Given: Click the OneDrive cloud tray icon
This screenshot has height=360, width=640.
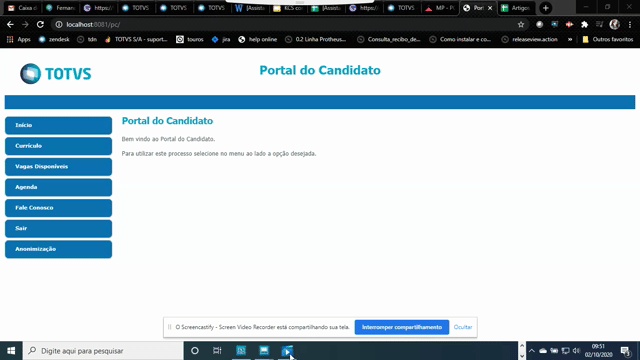Looking at the screenshot, I should tap(543, 351).
